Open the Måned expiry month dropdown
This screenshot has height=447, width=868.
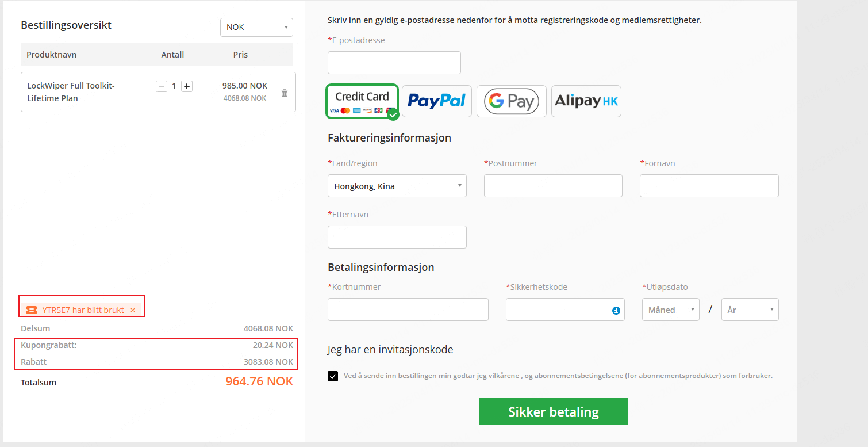pyautogui.click(x=671, y=310)
